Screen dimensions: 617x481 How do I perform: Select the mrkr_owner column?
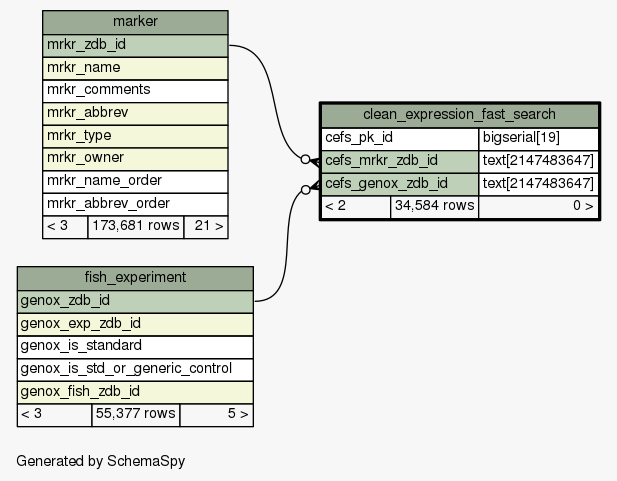135,158
